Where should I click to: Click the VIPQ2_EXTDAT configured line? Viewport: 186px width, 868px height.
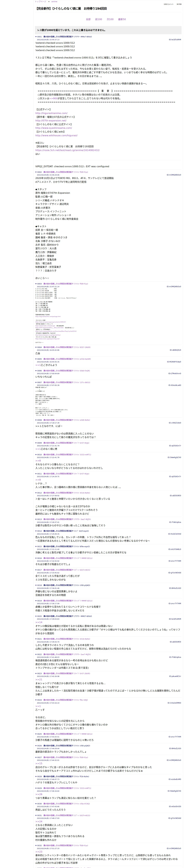click(72, 167)
